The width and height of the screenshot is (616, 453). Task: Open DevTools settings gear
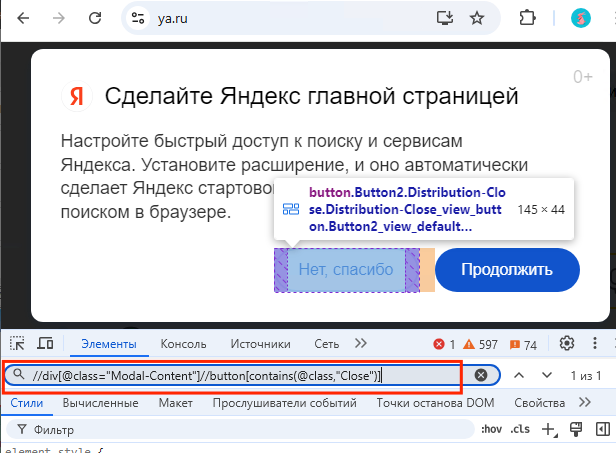[x=567, y=343]
